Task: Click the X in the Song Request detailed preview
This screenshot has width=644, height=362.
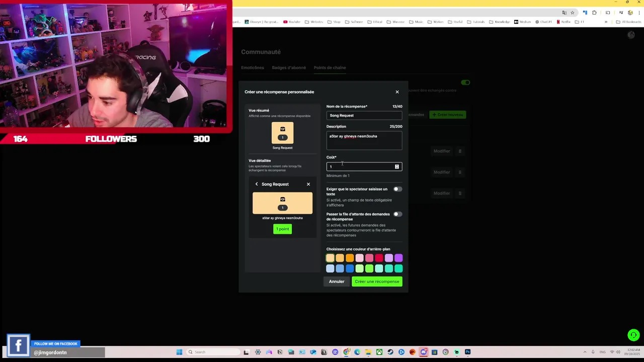Action: [308, 184]
